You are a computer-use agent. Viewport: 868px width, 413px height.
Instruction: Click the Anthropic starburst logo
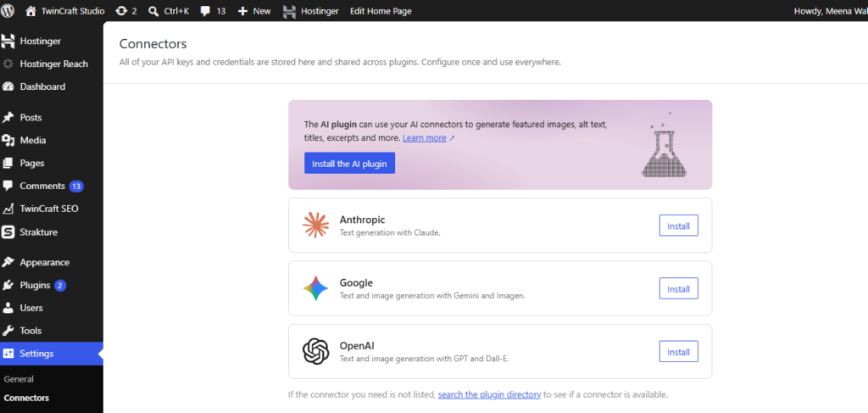tap(315, 226)
